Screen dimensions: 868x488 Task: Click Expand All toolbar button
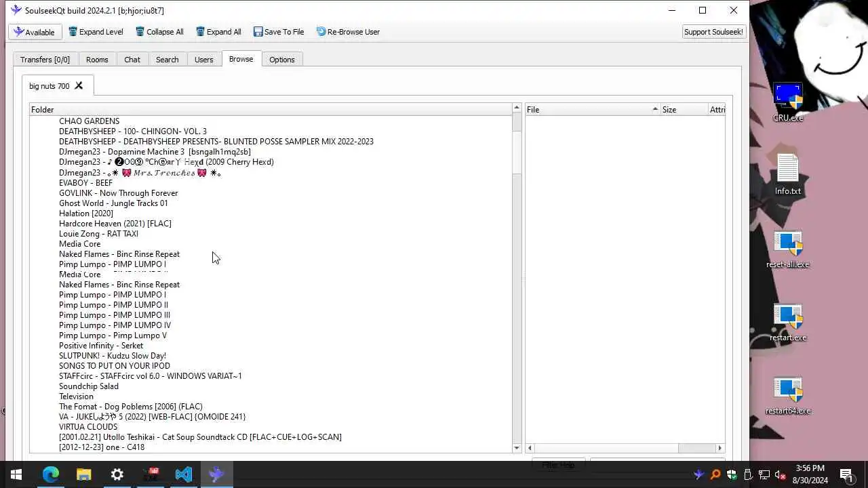(x=218, y=32)
